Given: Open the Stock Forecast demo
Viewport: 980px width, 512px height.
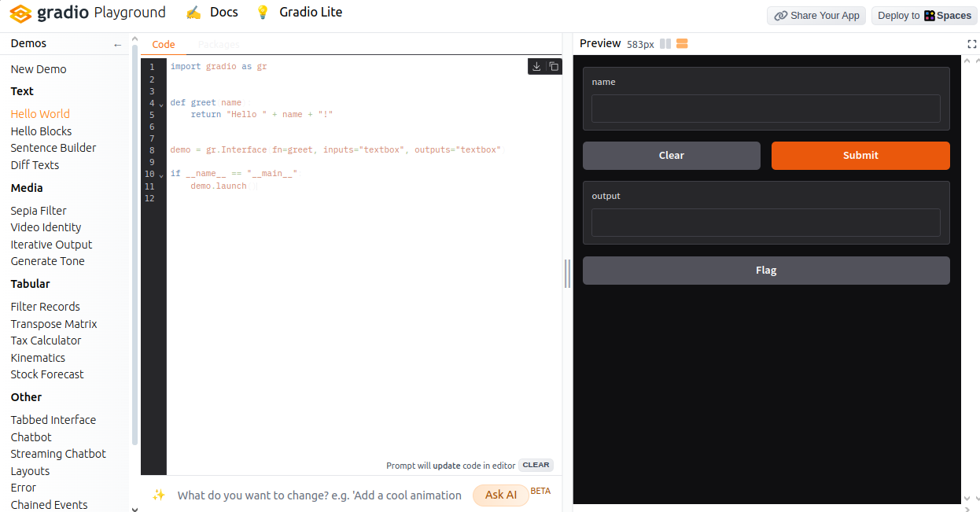Looking at the screenshot, I should [47, 374].
